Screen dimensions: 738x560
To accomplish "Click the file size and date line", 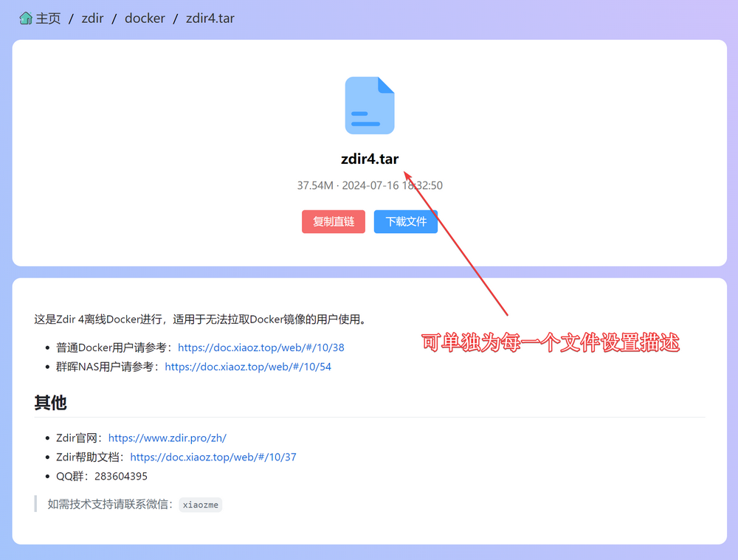I will 370,185.
